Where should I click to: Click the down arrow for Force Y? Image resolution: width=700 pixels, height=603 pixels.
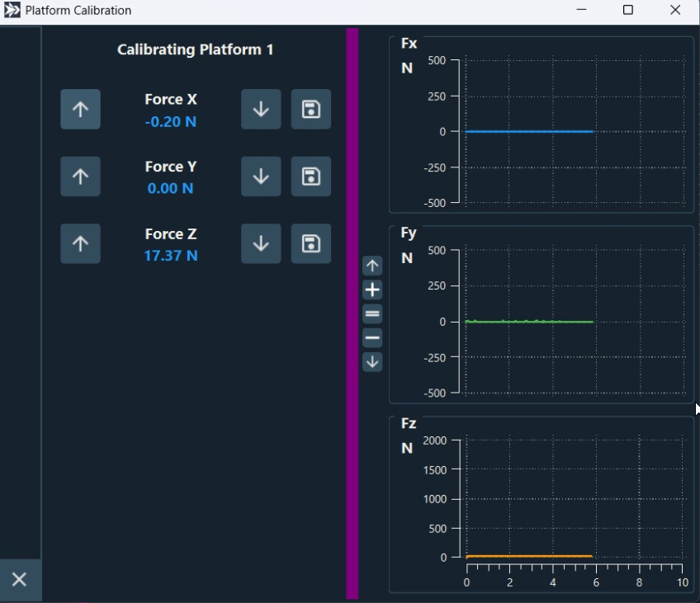coord(261,177)
